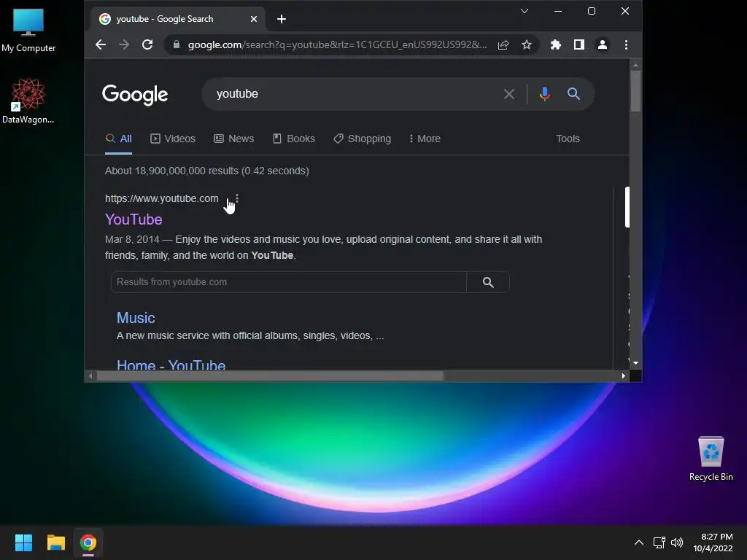Click the Chrome taskbar icon
Screen dimensions: 747x560
pyautogui.click(x=88, y=542)
